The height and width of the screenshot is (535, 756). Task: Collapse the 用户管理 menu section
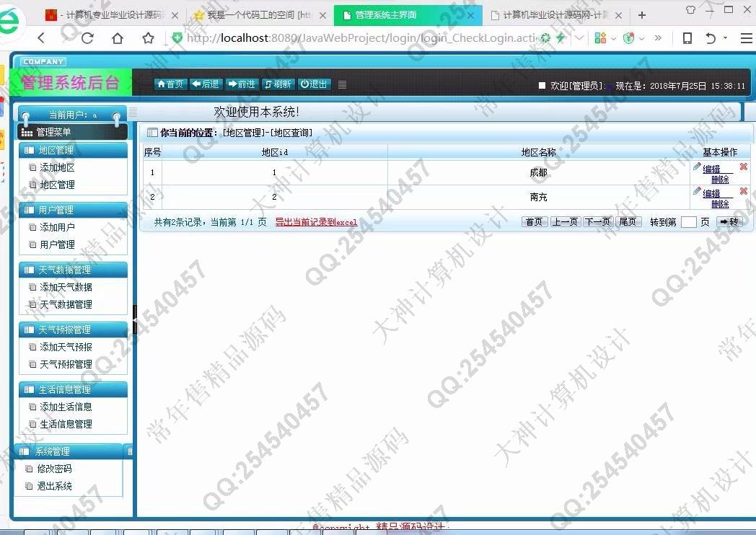74,210
